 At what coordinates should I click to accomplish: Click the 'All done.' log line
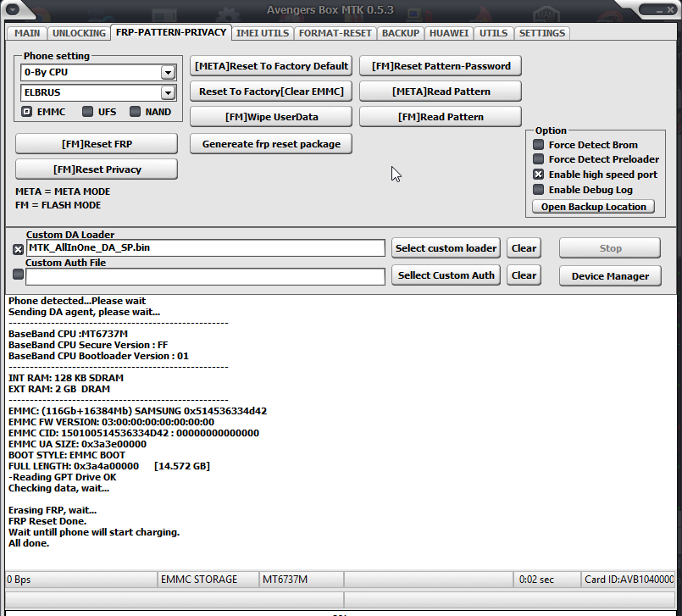tap(29, 543)
